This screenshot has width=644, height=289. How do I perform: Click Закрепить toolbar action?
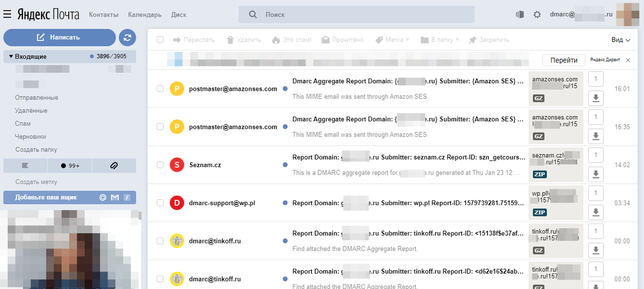488,40
